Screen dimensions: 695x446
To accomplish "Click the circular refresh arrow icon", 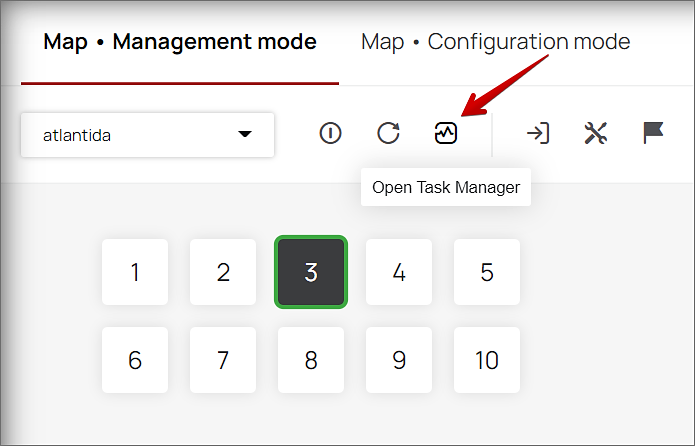I will pyautogui.click(x=388, y=133).
